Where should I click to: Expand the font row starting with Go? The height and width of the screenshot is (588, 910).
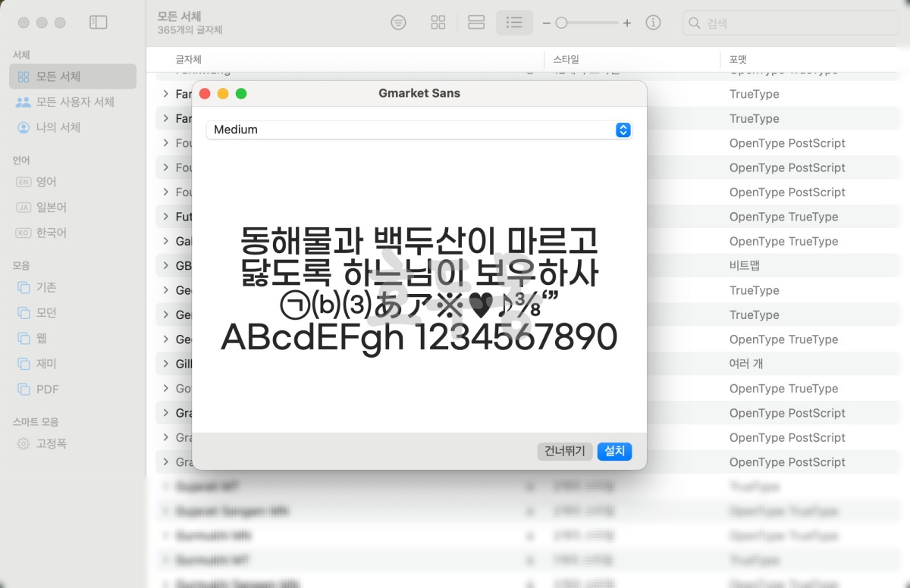coord(166,389)
